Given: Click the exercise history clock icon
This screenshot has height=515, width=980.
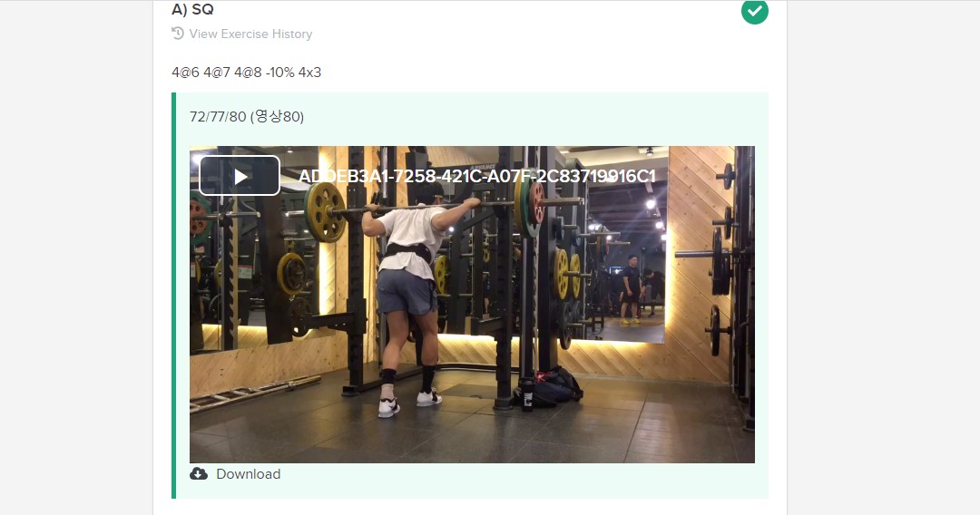Looking at the screenshot, I should coord(178,34).
